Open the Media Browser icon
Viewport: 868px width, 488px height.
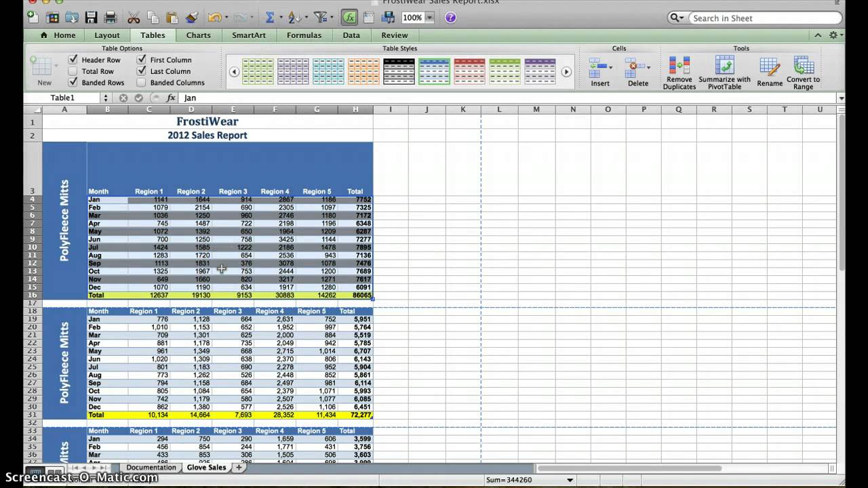pos(389,18)
